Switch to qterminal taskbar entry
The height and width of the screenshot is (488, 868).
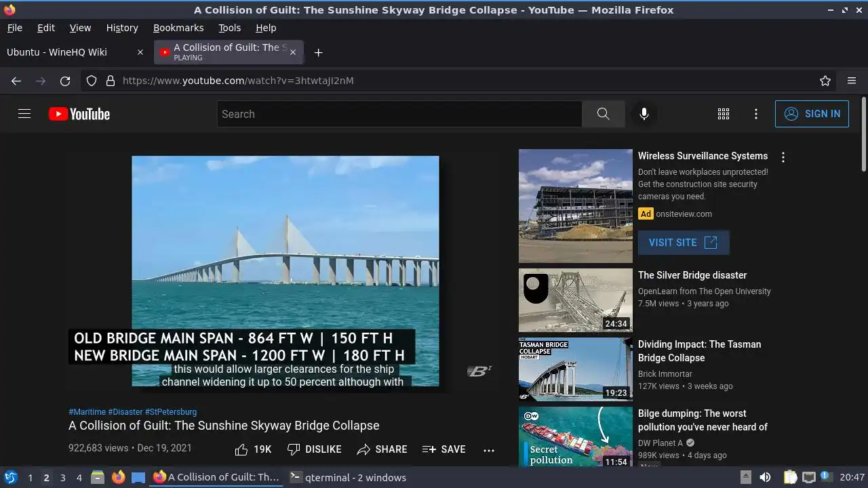click(349, 477)
